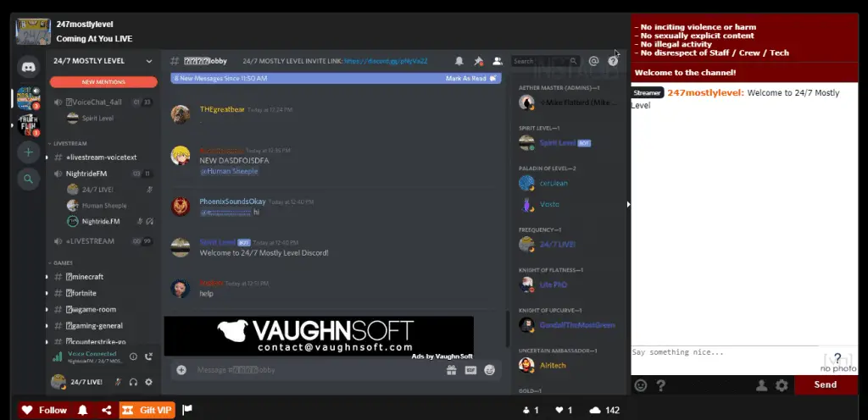
Task: Open the emoji picker in Discord message bar
Action: point(489,370)
